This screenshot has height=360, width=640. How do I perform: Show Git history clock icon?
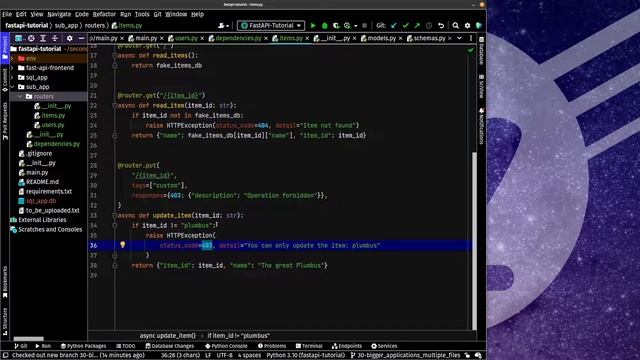pos(429,25)
